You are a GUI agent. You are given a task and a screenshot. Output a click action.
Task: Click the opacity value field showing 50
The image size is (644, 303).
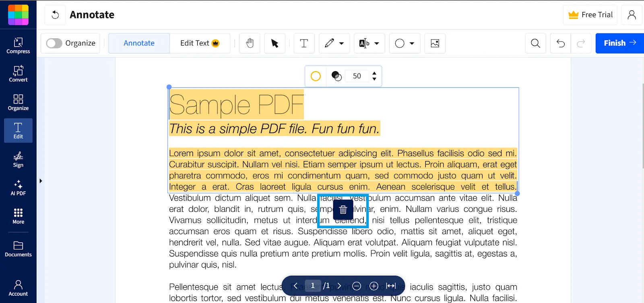pyautogui.click(x=357, y=76)
